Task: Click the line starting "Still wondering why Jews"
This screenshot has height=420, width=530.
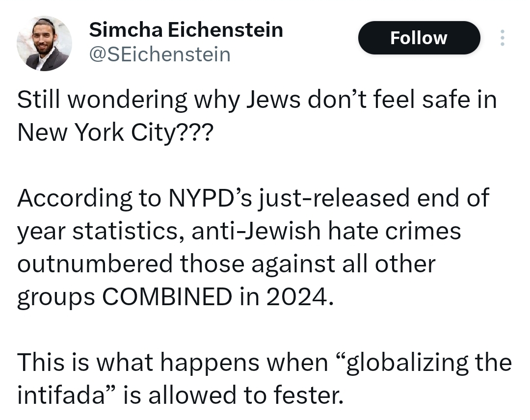Action: click(x=257, y=100)
